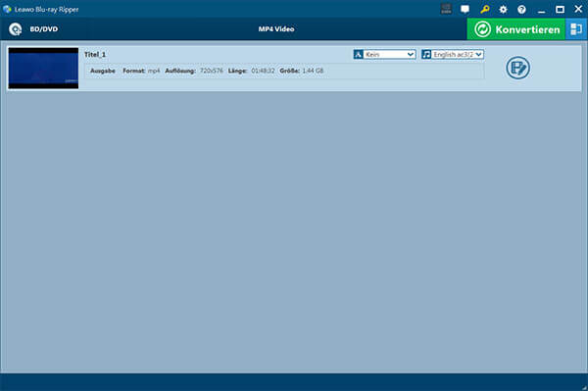Viewport: 588px width, 391px height.
Task: Click the Ausgabe output info row
Action: point(284,71)
